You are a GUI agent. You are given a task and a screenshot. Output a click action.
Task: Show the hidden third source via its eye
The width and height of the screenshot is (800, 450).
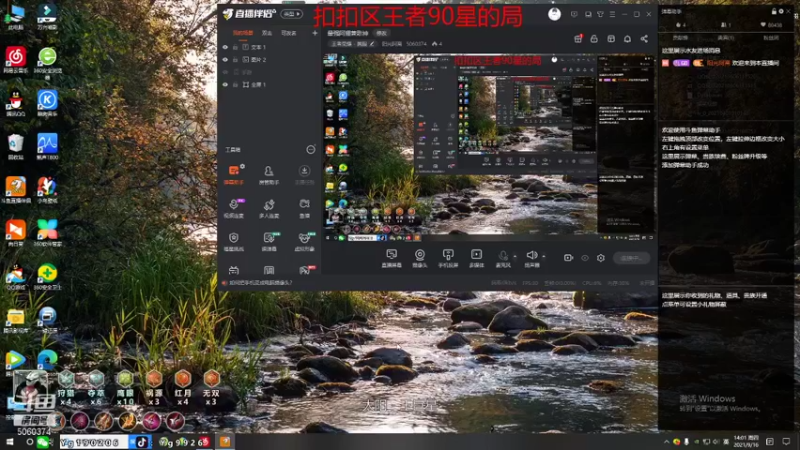[x=225, y=72]
